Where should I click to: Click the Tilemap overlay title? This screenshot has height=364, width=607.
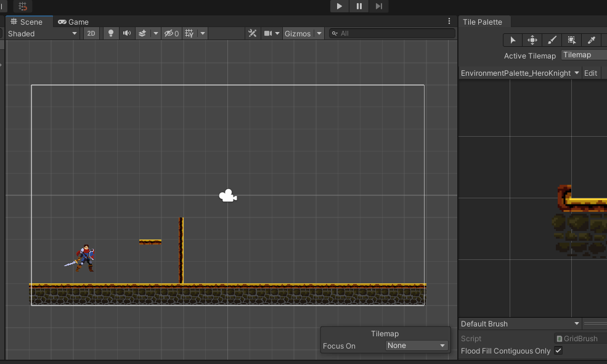(x=385, y=333)
